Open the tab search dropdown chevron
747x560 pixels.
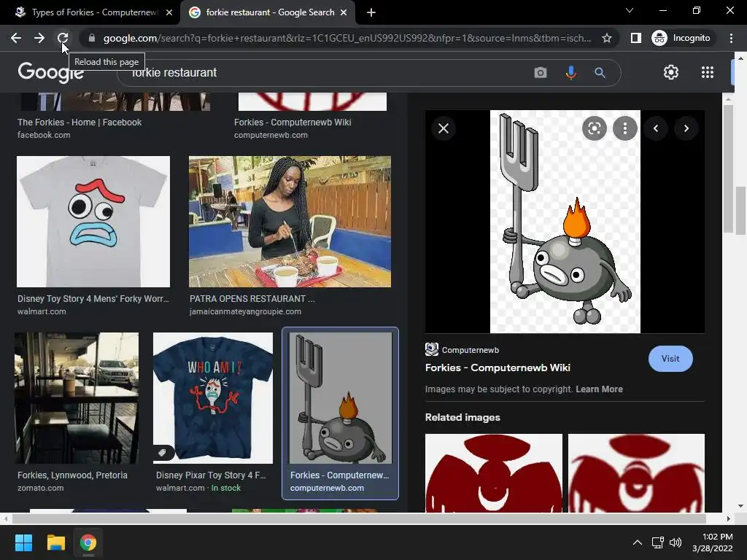click(x=630, y=10)
